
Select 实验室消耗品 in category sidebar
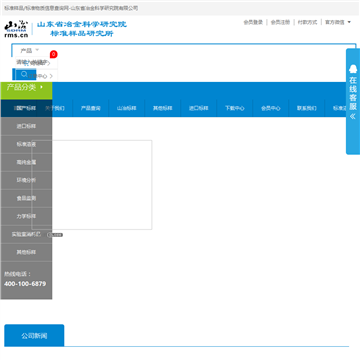point(26,234)
